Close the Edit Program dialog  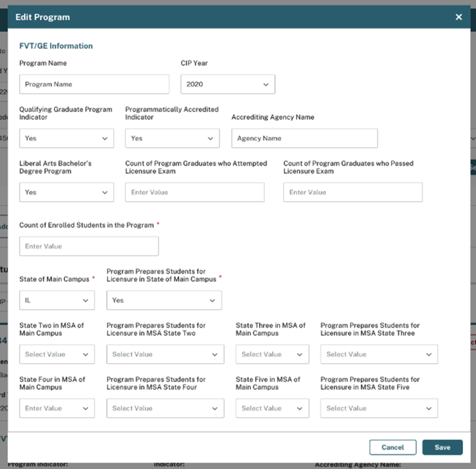click(459, 17)
